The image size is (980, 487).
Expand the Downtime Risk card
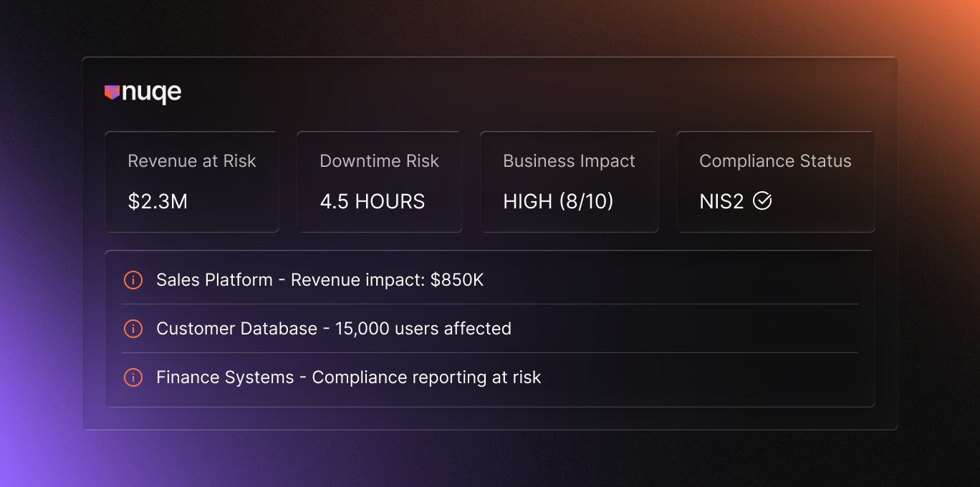[379, 181]
